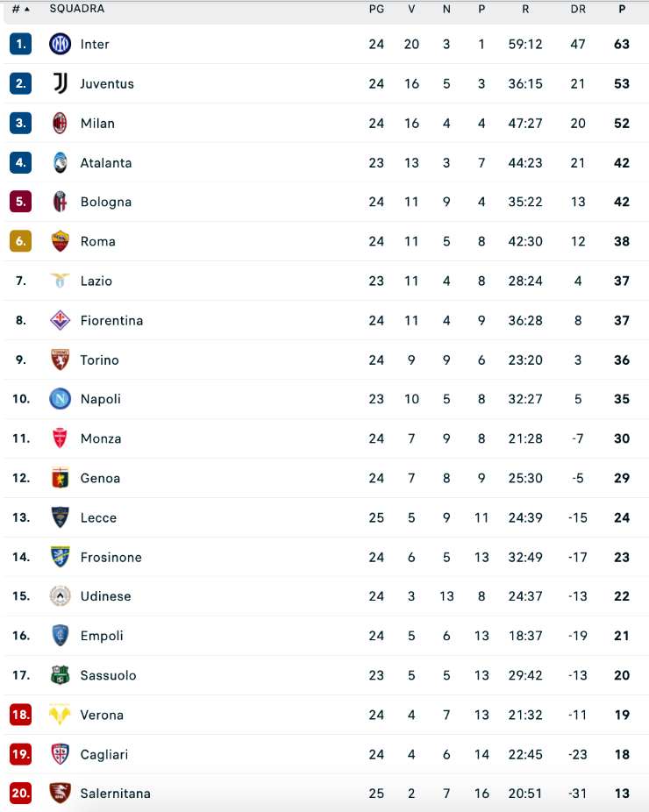Click the Juventus club logo
The width and height of the screenshot is (649, 812).
60,83
